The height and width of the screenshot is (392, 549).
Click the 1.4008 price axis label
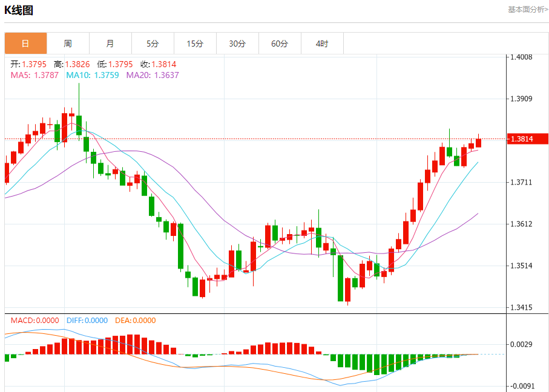(x=521, y=57)
